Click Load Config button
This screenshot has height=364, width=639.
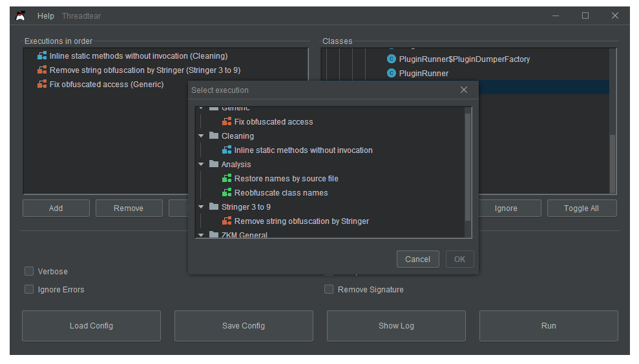[x=91, y=326]
